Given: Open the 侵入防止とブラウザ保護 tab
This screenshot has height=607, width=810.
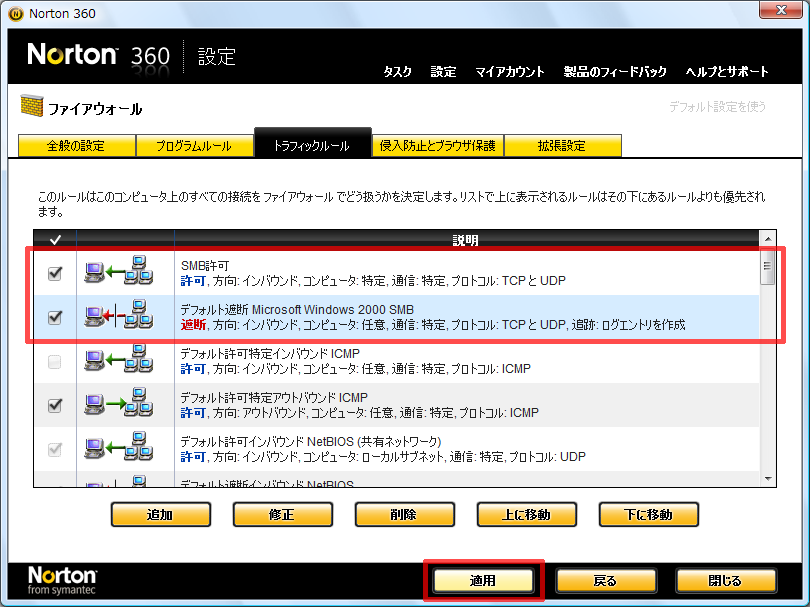Looking at the screenshot, I should pyautogui.click(x=437, y=146).
